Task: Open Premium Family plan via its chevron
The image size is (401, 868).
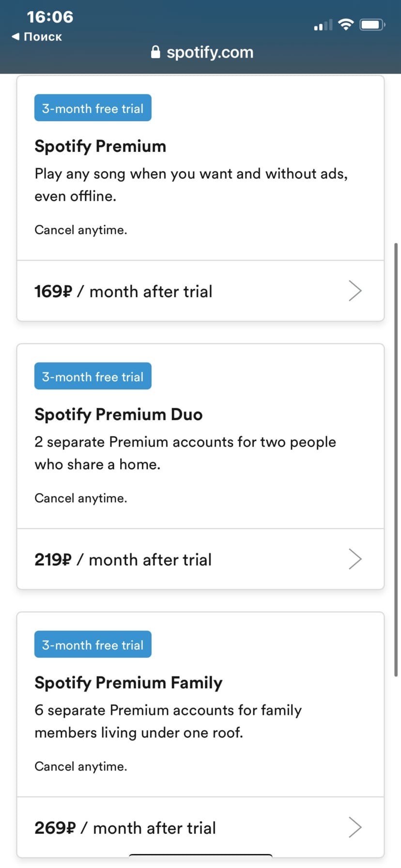Action: click(355, 827)
